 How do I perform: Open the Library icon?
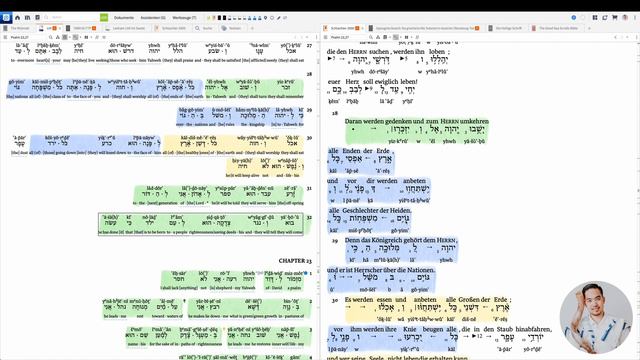click(27, 18)
